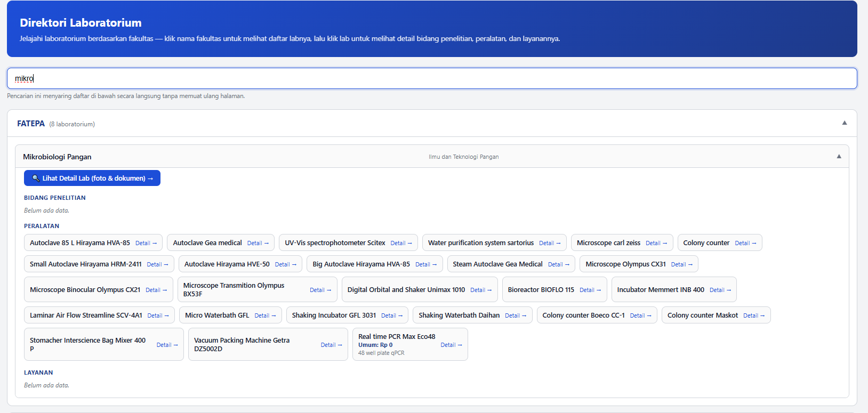Open Detail for Autoclave 85 L Hirayama HVA-85
Image resolution: width=868 pixels, height=413 pixels.
click(x=146, y=243)
